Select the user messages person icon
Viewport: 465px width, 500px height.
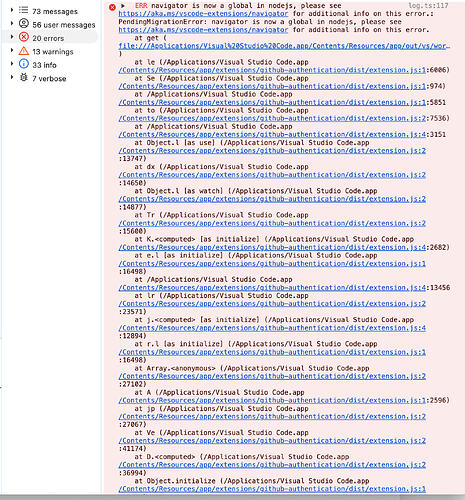coord(24,23)
